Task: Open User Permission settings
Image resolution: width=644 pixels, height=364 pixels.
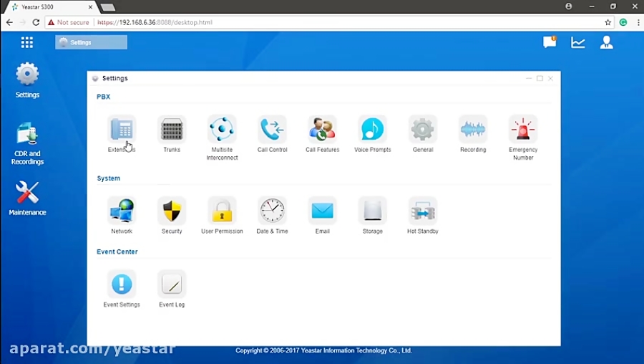Action: (x=222, y=211)
